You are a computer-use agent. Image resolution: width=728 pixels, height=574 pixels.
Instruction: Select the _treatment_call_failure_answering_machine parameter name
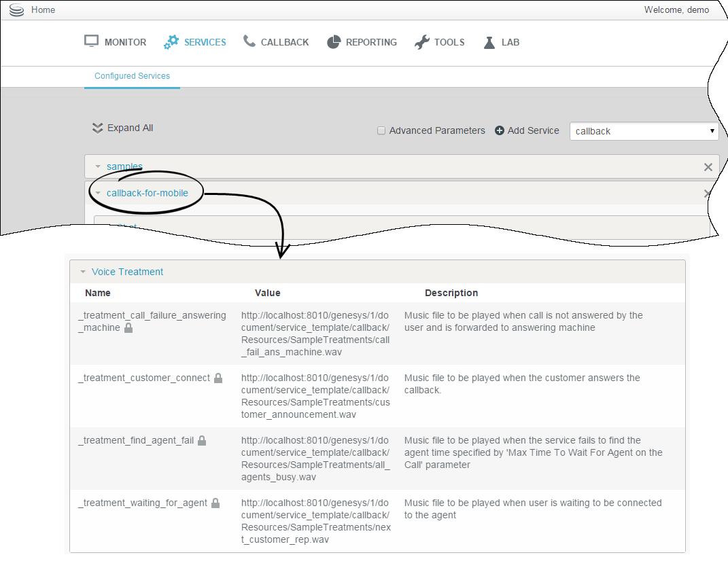(152, 321)
